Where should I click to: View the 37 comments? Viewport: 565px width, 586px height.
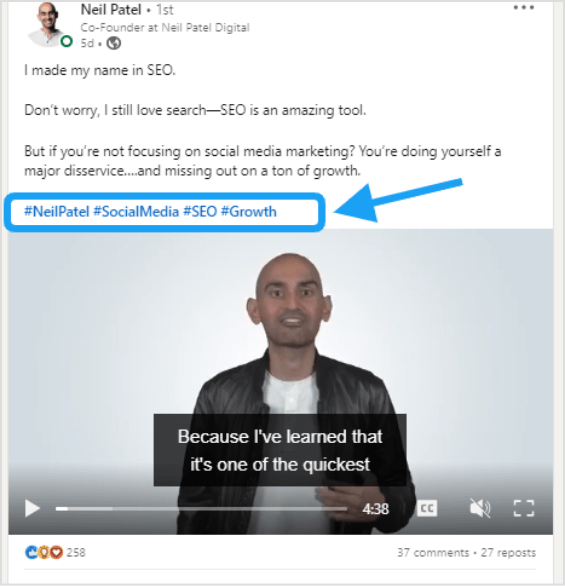tap(433, 552)
